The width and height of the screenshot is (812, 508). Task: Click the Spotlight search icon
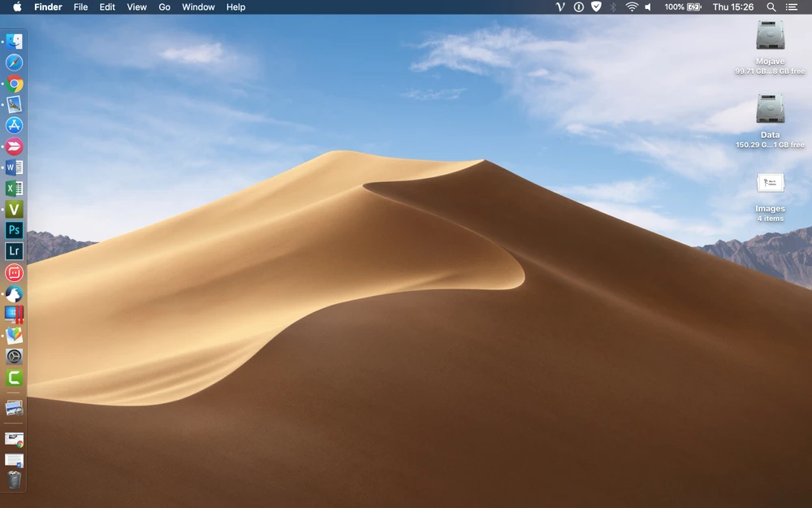pyautogui.click(x=771, y=7)
